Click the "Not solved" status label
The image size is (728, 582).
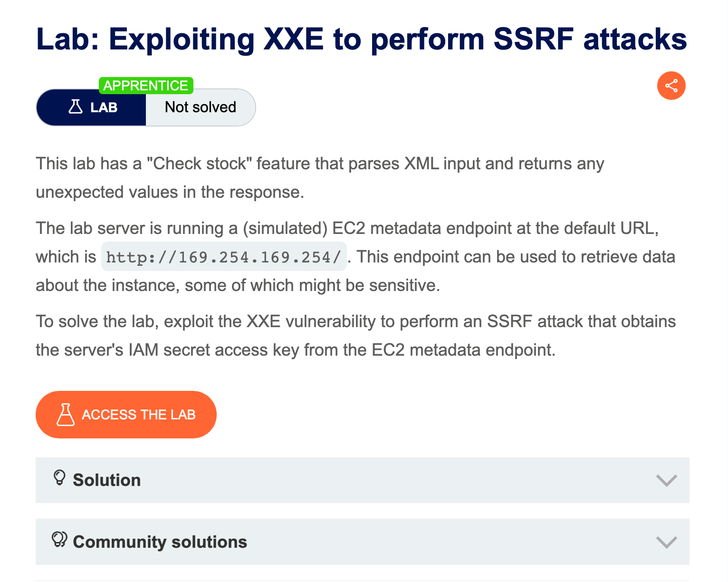click(200, 107)
